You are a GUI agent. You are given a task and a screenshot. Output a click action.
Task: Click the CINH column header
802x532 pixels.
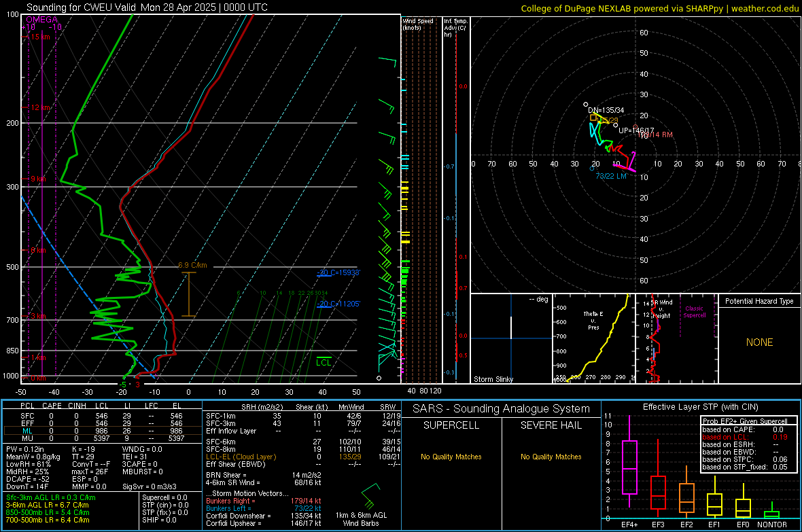tap(77, 406)
